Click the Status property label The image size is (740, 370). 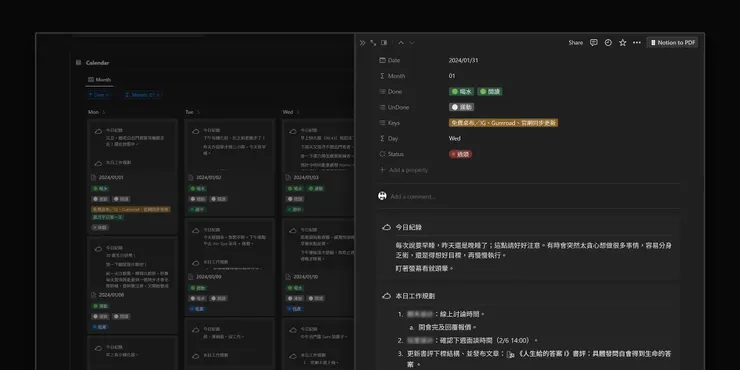point(396,154)
